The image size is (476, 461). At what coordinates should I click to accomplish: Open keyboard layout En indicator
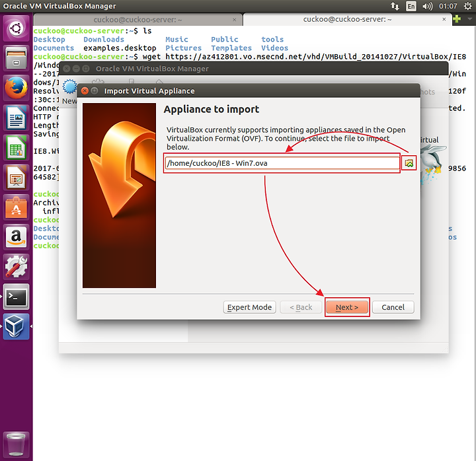pyautogui.click(x=411, y=6)
